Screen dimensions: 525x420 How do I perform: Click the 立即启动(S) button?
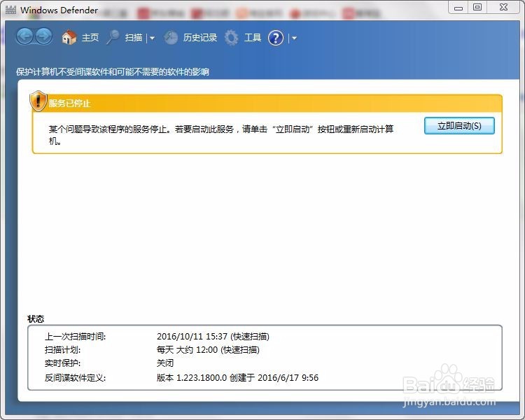tap(459, 126)
